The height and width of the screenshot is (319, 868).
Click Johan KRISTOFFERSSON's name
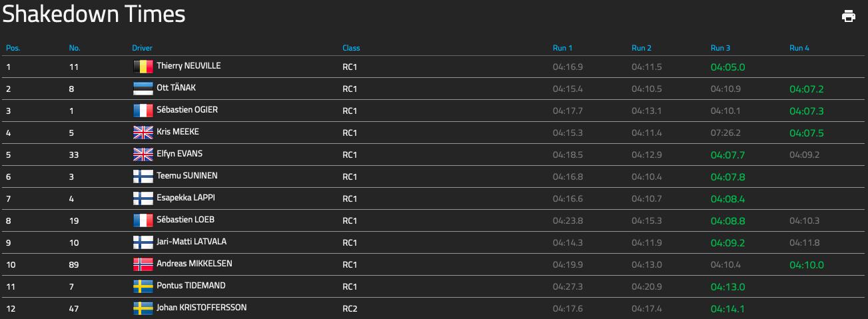201,308
